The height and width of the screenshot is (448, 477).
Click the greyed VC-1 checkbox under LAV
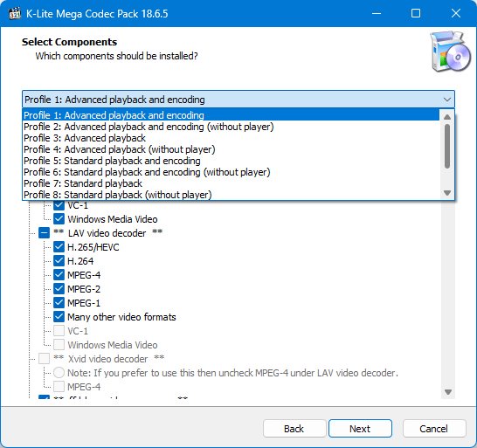point(59,331)
